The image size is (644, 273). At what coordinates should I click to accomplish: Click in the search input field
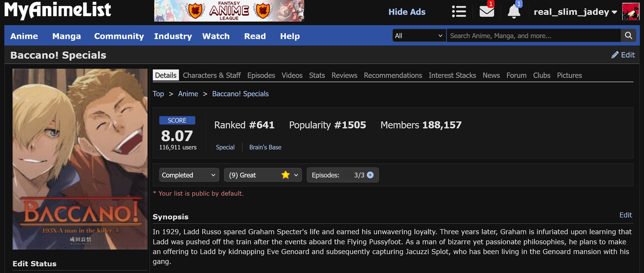534,36
